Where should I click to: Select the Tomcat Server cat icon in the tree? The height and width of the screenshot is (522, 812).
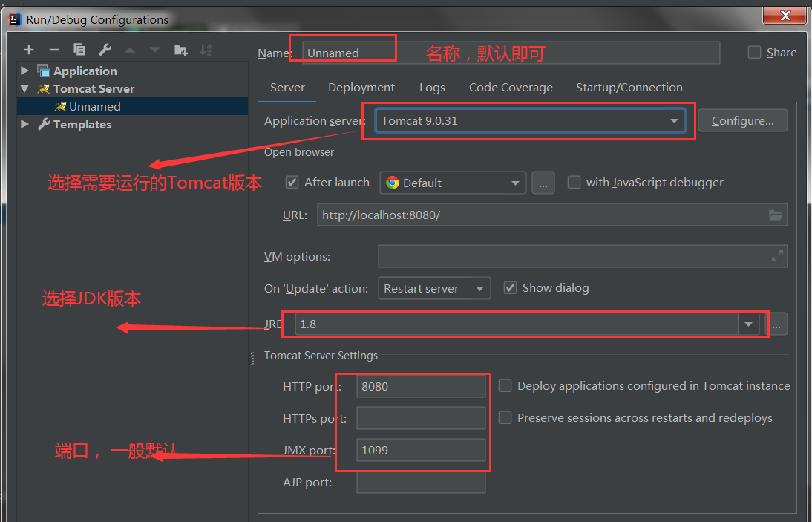[x=44, y=88]
